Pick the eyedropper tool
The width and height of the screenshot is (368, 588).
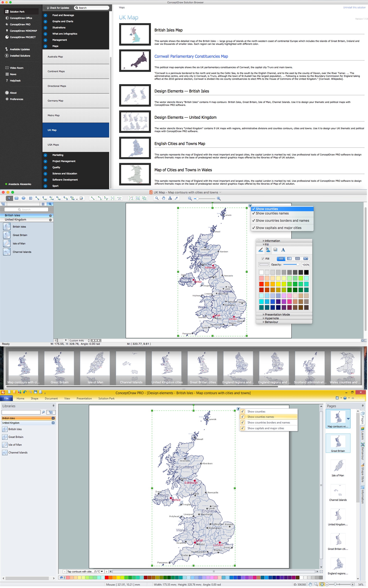tap(176, 199)
